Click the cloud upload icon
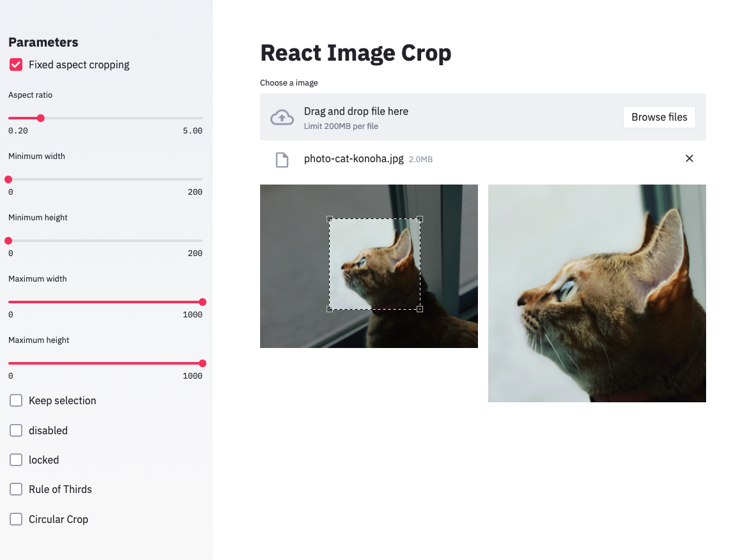The height and width of the screenshot is (560, 747). 282,117
